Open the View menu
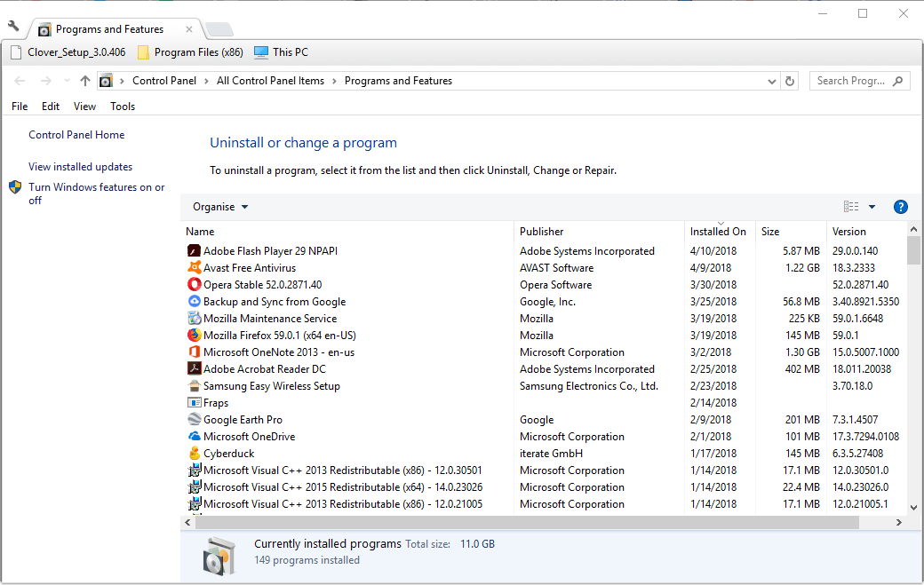Image resolution: width=924 pixels, height=585 pixels. (85, 107)
